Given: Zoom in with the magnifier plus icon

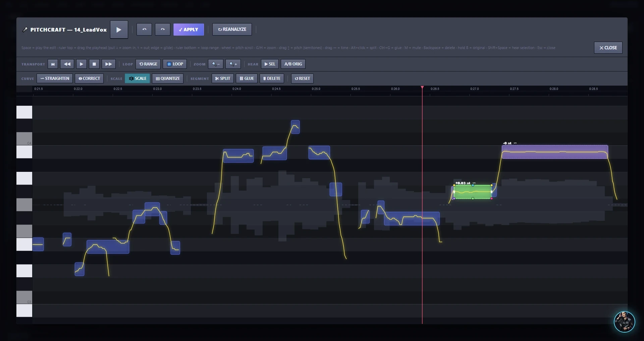Looking at the screenshot, I should [233, 64].
